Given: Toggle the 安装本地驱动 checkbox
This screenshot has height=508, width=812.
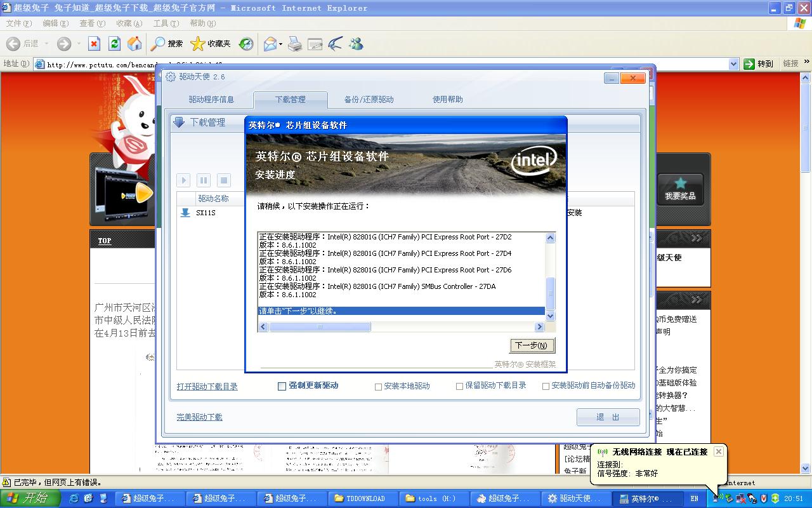Looking at the screenshot, I should coord(378,386).
